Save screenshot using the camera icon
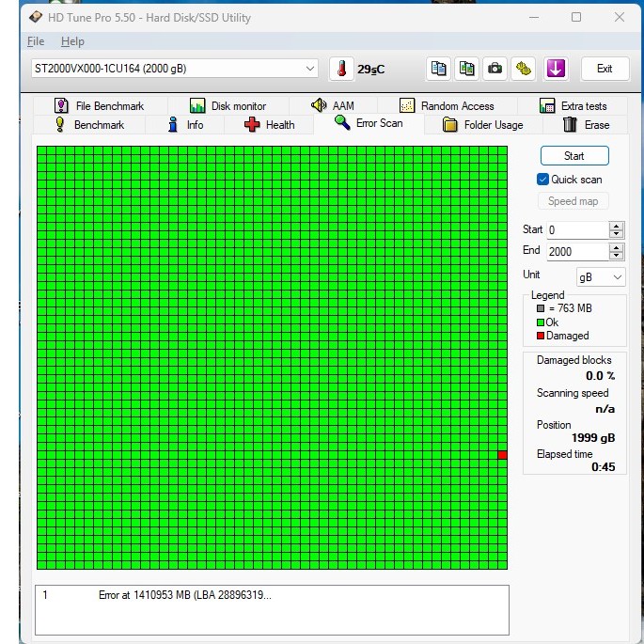The width and height of the screenshot is (644, 644). click(495, 69)
